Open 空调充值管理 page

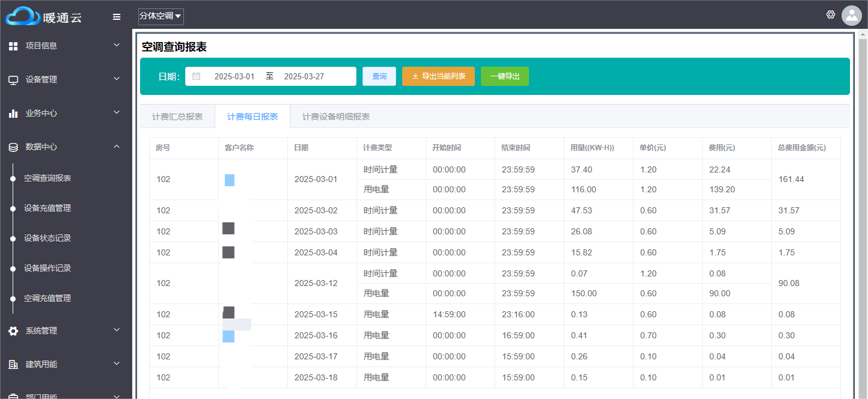(47, 298)
